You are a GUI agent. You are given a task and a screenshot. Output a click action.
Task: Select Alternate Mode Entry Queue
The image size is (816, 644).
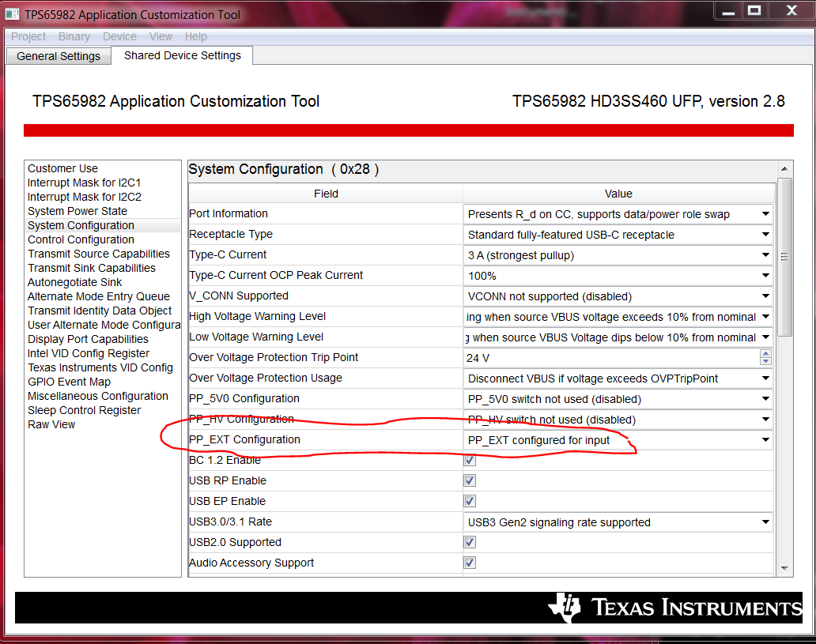(x=99, y=296)
